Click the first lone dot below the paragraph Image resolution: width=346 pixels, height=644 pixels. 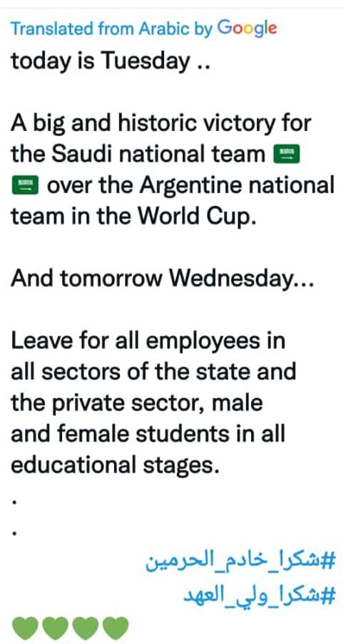click(x=15, y=502)
